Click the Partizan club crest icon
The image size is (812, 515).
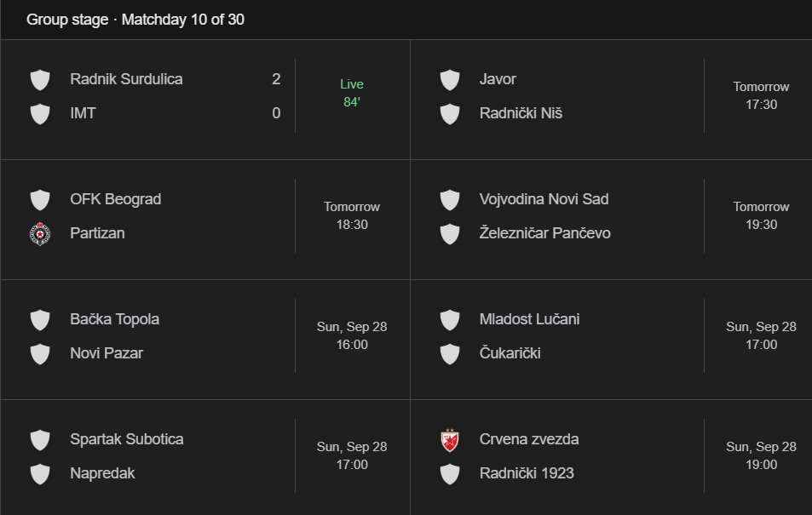pos(40,233)
